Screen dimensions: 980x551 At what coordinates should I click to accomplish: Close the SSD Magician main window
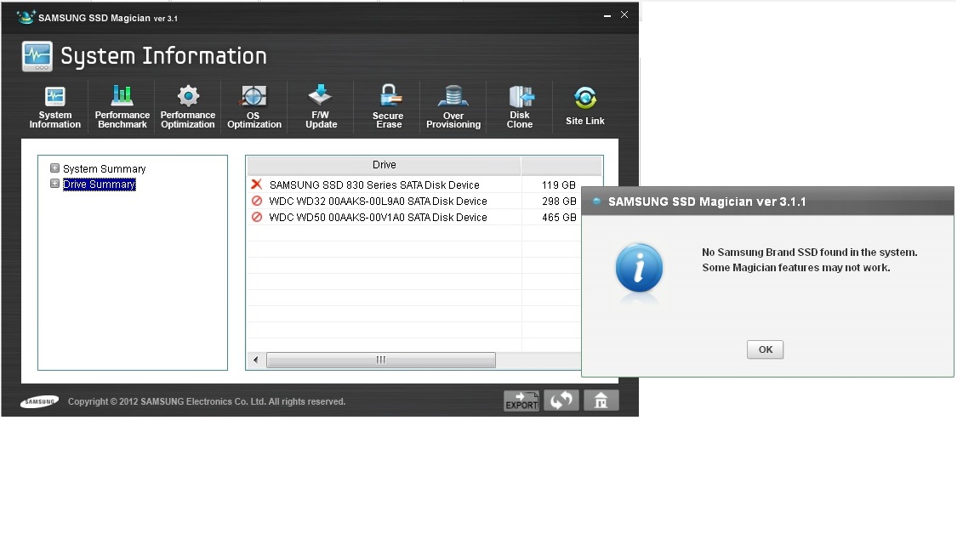point(624,14)
